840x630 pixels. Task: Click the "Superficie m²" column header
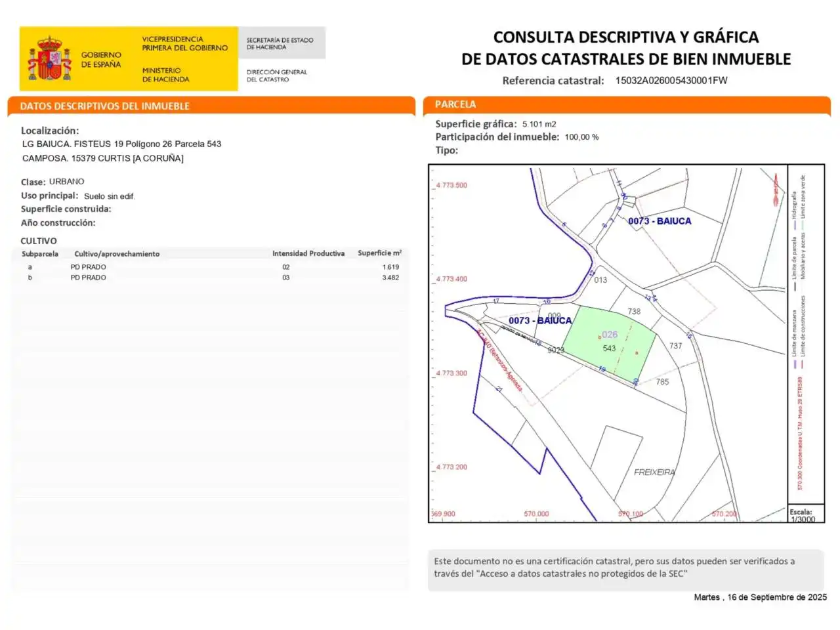point(380,253)
